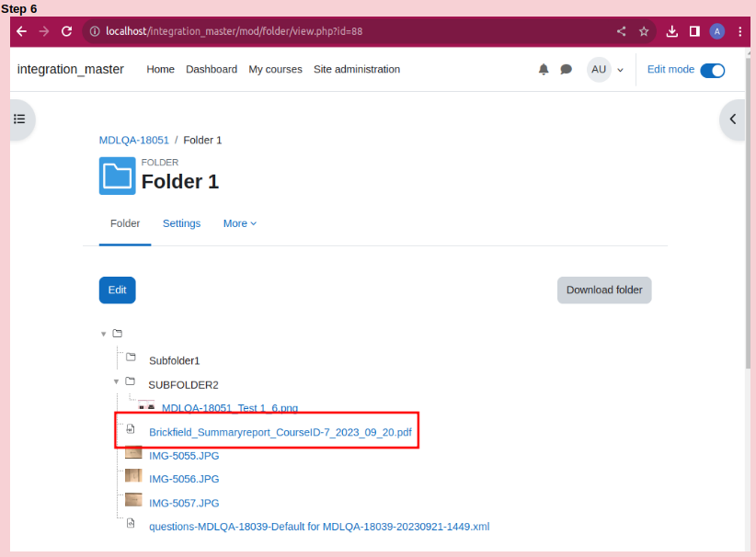756x557 pixels.
Task: Collapse the SUBFOLDER2 tree arrow
Action: [116, 381]
